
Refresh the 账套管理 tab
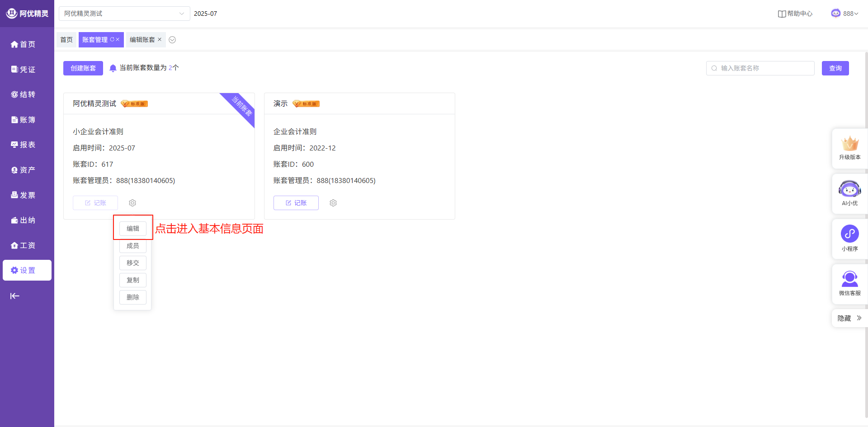pyautogui.click(x=112, y=40)
